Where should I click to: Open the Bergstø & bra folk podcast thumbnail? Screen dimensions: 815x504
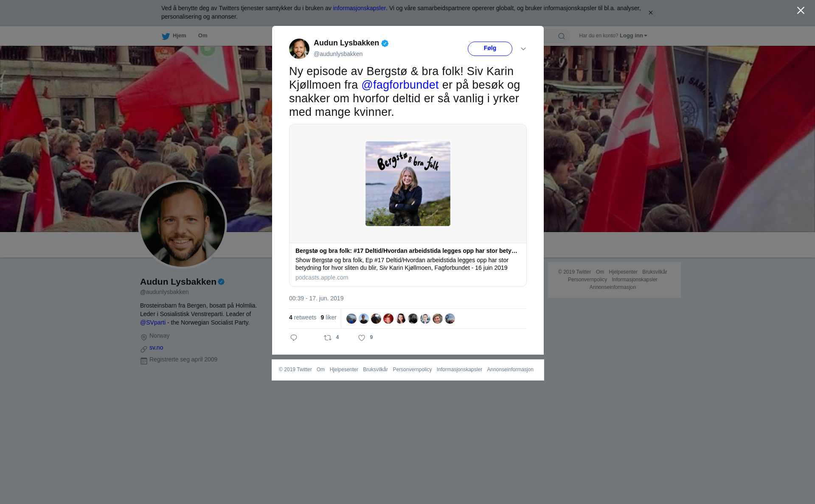pos(408,184)
